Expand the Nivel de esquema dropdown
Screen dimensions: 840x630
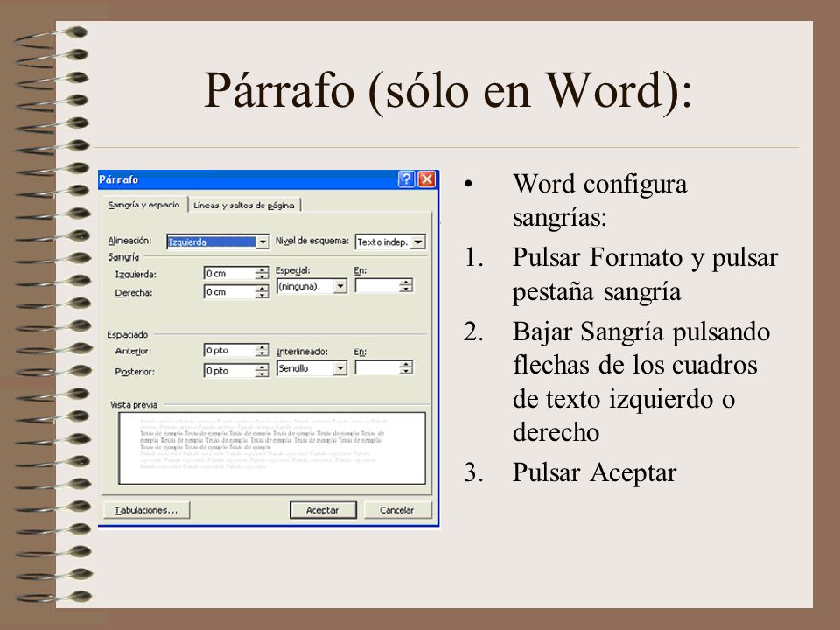(390, 242)
